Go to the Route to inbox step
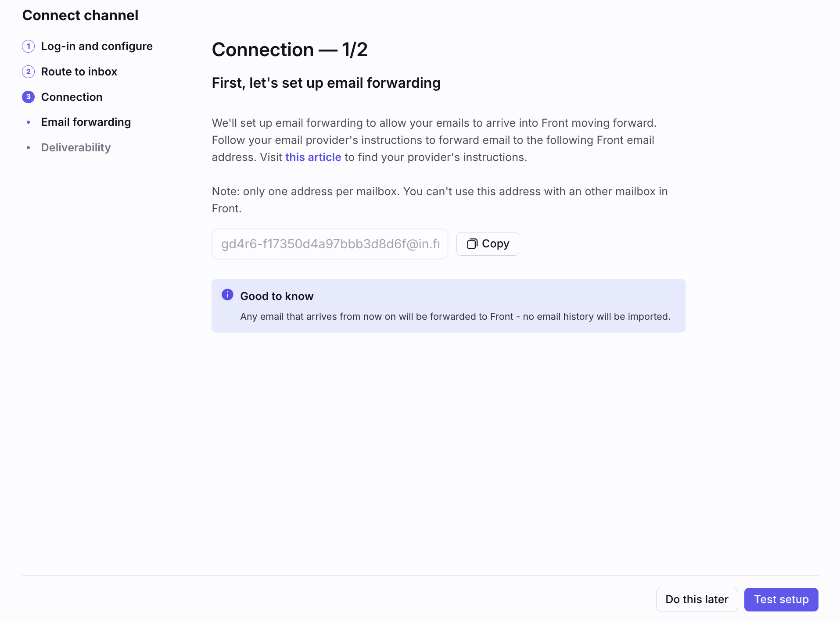Image resolution: width=840 pixels, height=622 pixels. click(79, 71)
